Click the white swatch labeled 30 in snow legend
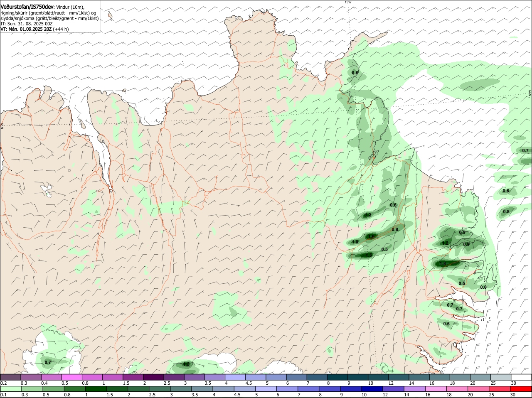 click(x=521, y=377)
